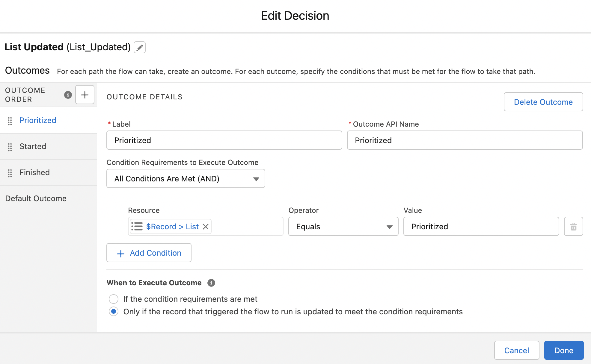Click the pencil icon to rename the decision
The width and height of the screenshot is (591, 364).
click(139, 47)
